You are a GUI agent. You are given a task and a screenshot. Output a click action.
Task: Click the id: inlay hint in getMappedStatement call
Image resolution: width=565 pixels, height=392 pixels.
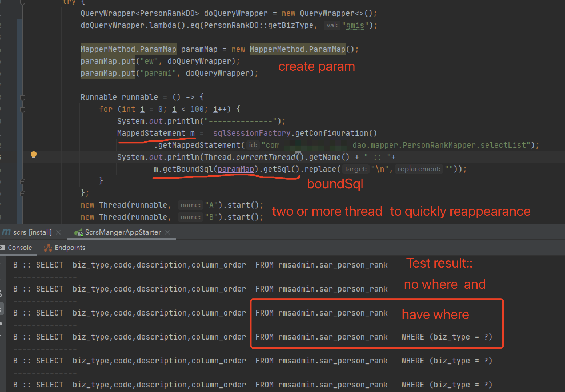click(x=253, y=145)
